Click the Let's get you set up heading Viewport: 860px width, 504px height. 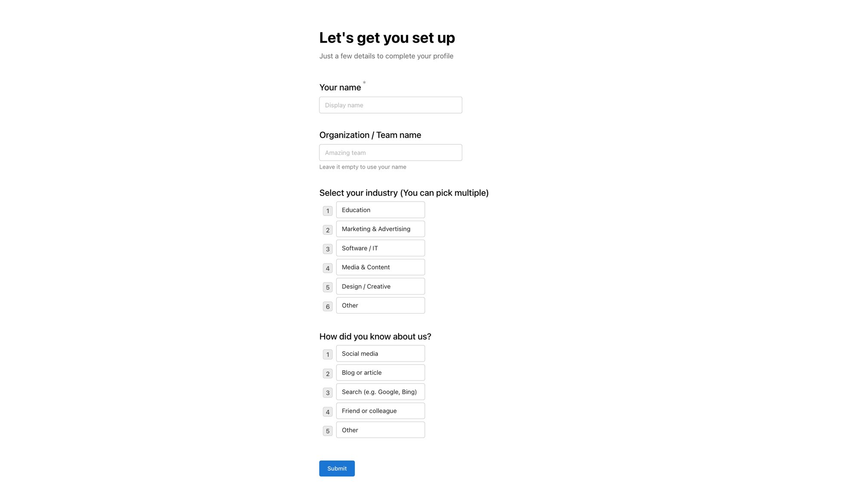(x=387, y=38)
